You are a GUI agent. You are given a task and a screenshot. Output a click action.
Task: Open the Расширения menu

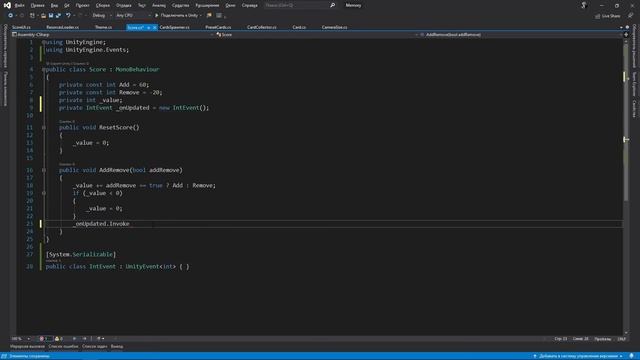(x=207, y=5)
